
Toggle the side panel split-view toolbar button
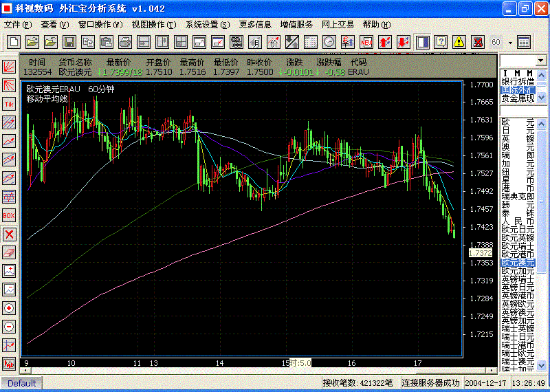pyautogui.click(x=423, y=42)
